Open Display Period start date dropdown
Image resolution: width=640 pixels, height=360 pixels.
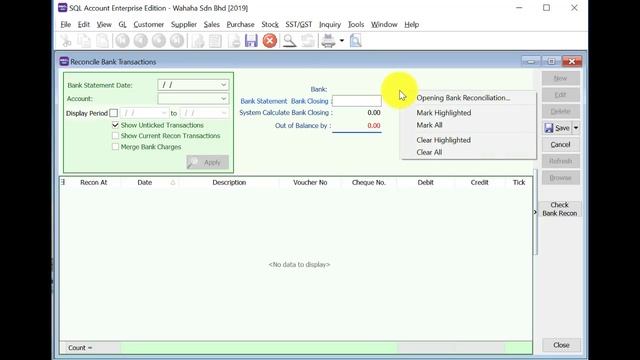pos(164,113)
